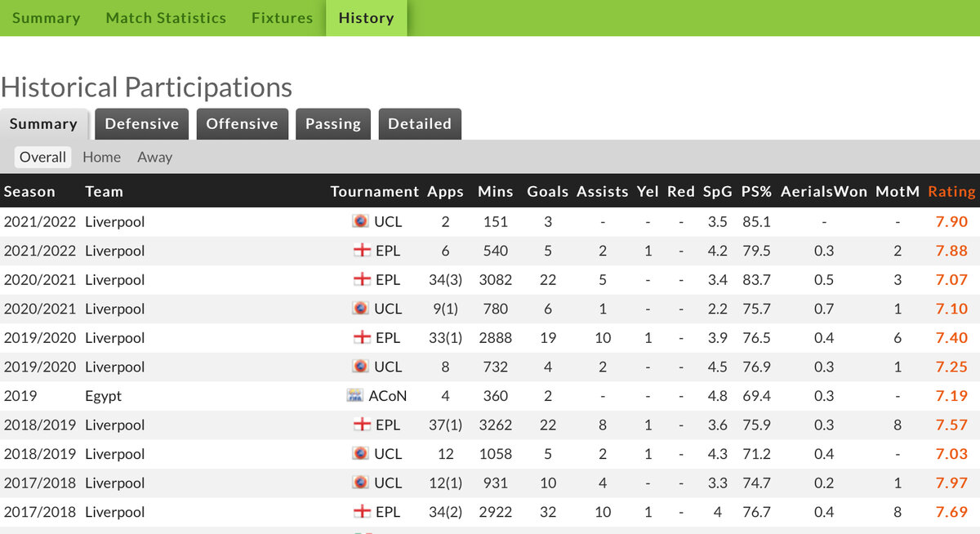Show the Passing stats tab
980x534 pixels.
[333, 124]
